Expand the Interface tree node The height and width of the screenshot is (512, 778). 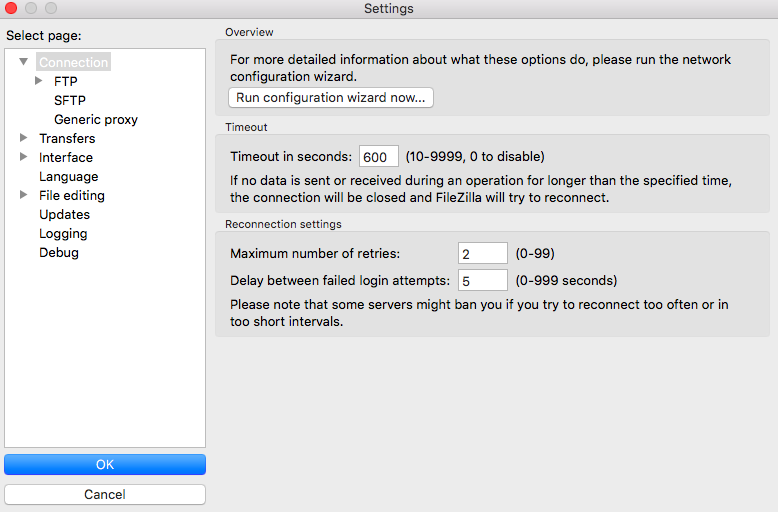[x=23, y=157]
